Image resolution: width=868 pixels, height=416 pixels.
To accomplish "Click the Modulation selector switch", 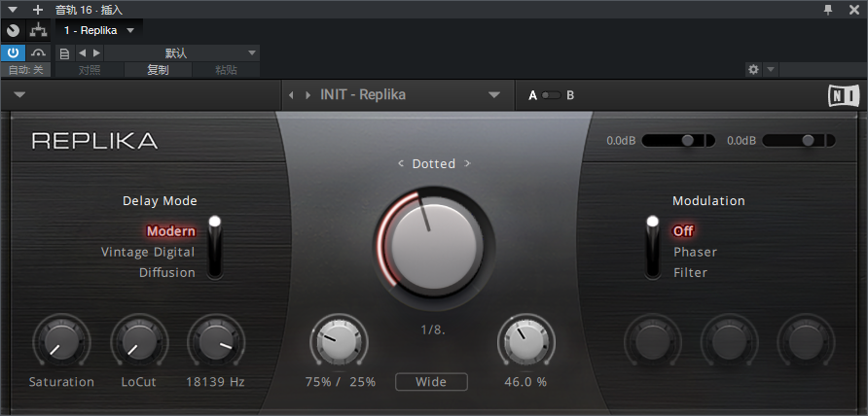I will click(653, 247).
